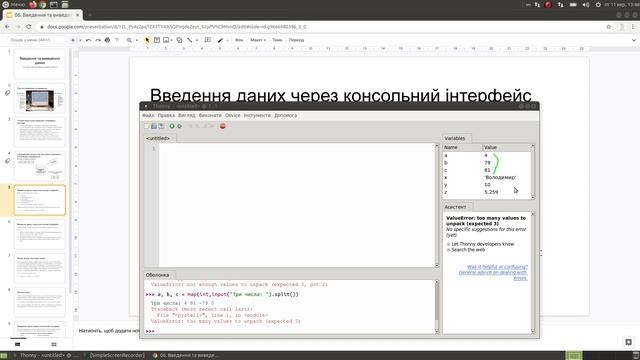This screenshot has width=640, height=360.
Task: Click the Paint format icon in Slides
Action: coord(117,40)
